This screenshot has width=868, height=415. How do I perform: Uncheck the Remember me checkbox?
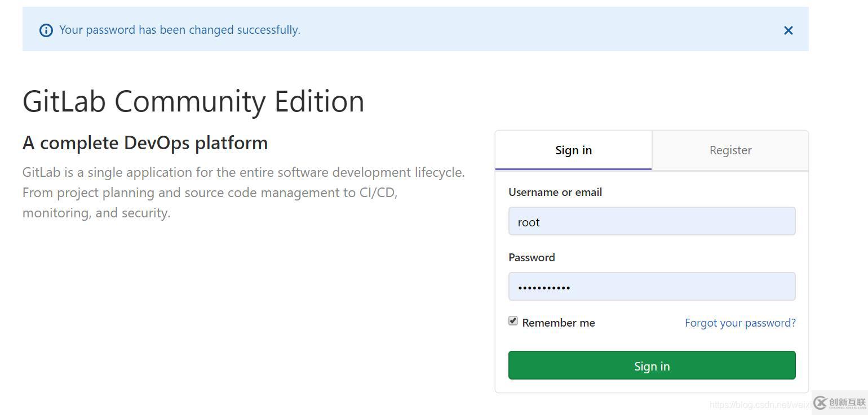[513, 321]
